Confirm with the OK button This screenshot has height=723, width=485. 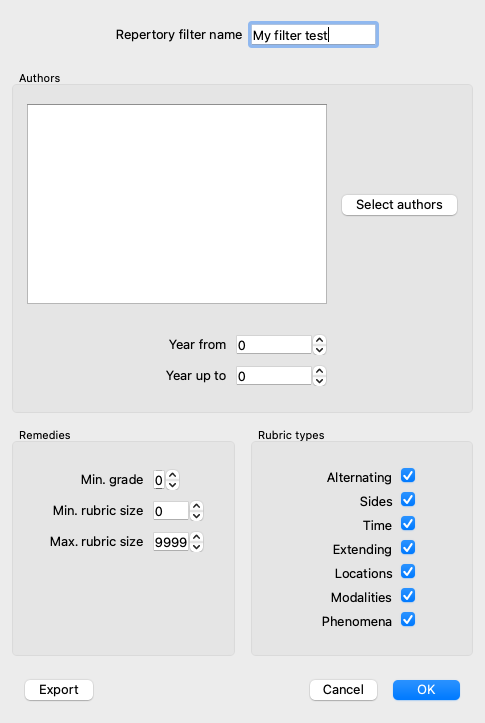click(x=426, y=690)
